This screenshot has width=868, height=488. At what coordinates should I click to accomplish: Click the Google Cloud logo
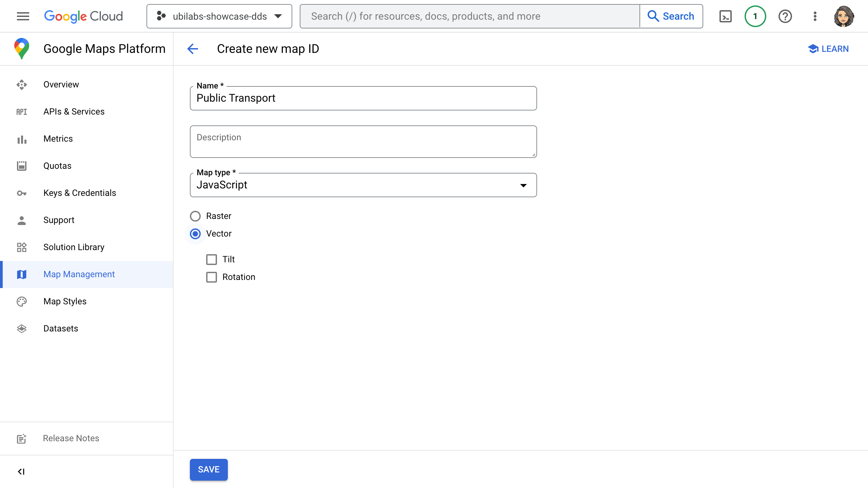[83, 16]
